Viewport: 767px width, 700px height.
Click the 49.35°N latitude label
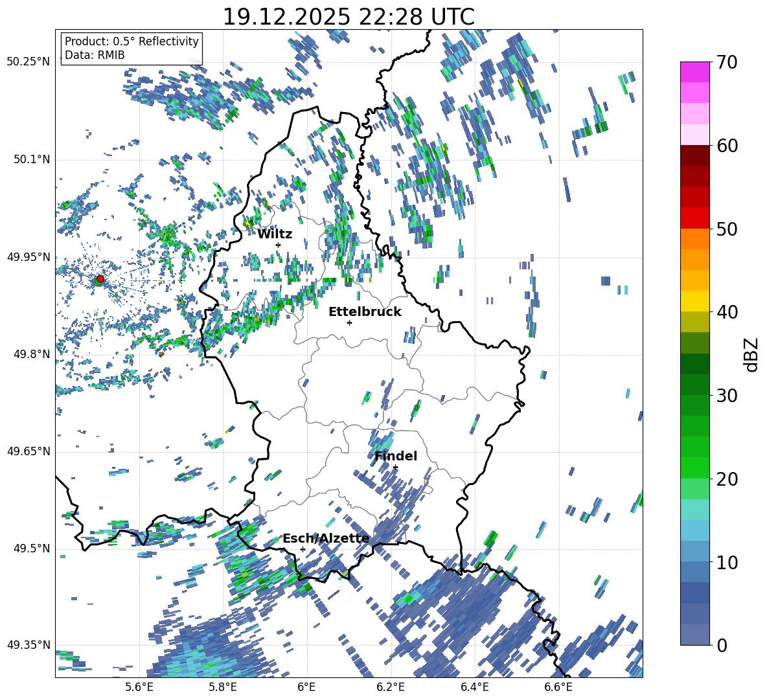tap(29, 645)
